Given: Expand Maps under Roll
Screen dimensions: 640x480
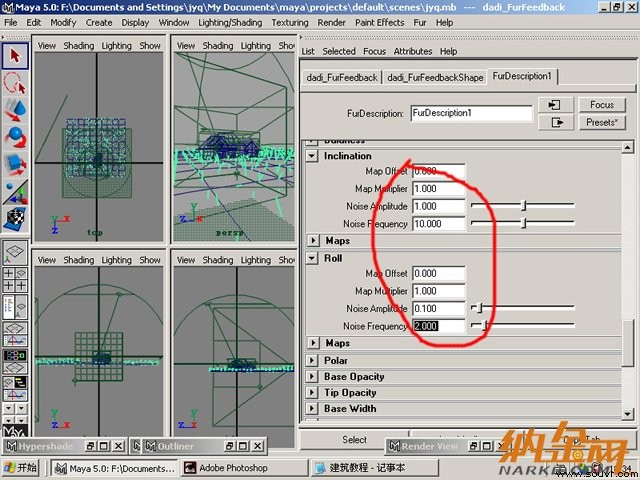Looking at the screenshot, I should (x=313, y=343).
